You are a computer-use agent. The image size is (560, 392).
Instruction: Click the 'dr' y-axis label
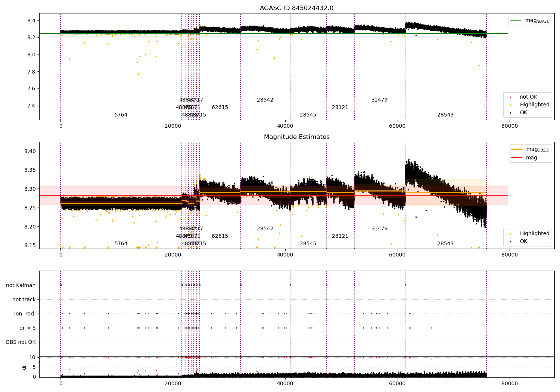(24, 367)
